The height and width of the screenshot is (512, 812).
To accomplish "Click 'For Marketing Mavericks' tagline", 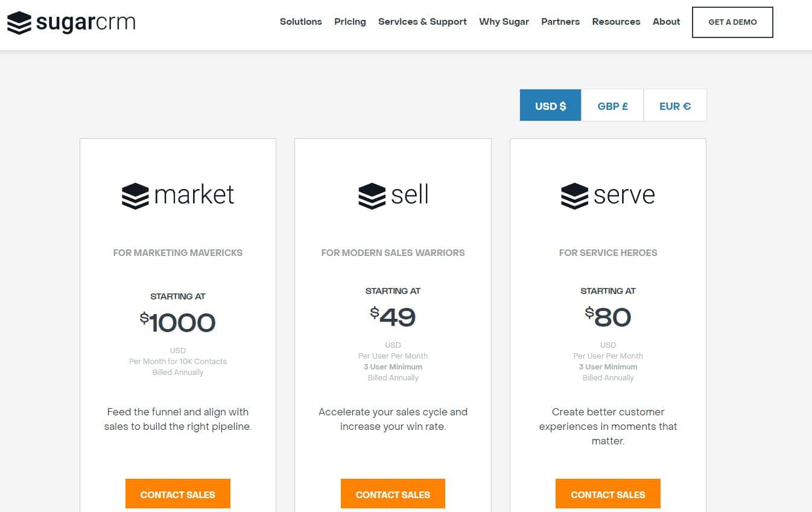I will point(178,253).
